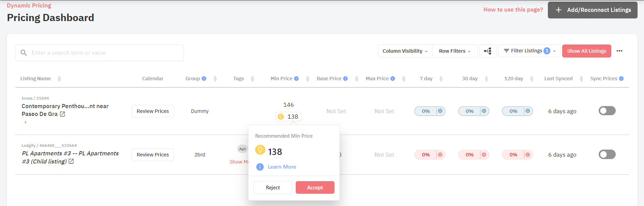Open external link icon for Contemporary Penthouse listing

point(62,114)
